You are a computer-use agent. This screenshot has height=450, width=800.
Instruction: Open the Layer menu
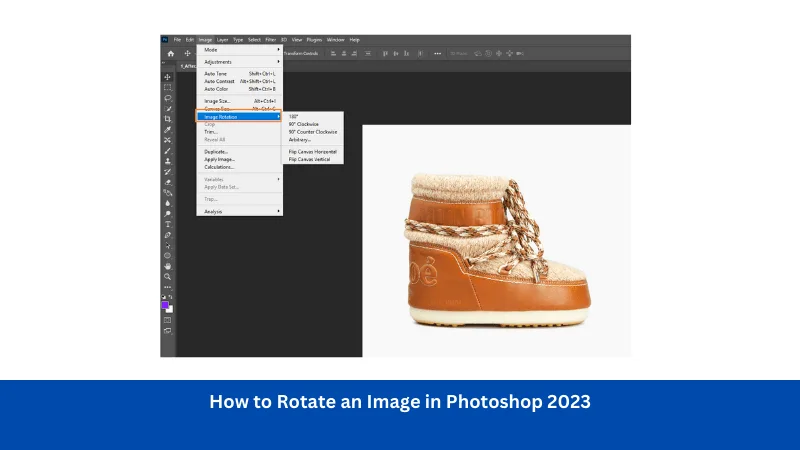tap(222, 40)
